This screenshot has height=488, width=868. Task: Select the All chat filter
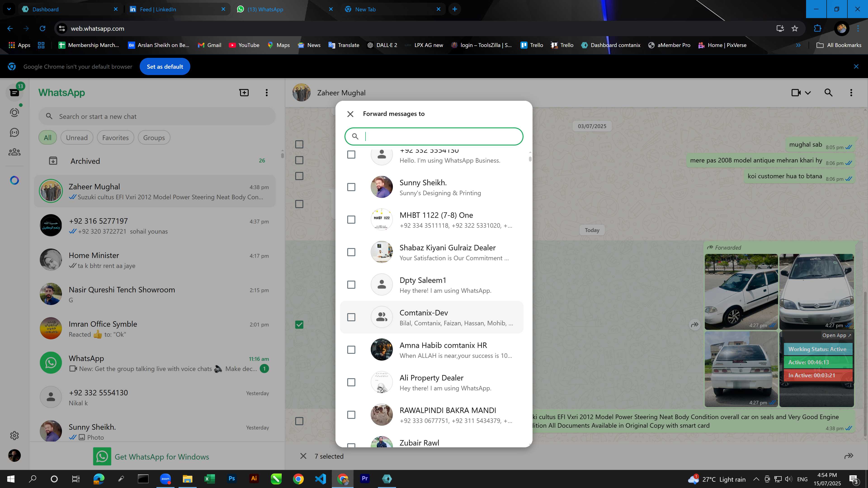point(47,138)
